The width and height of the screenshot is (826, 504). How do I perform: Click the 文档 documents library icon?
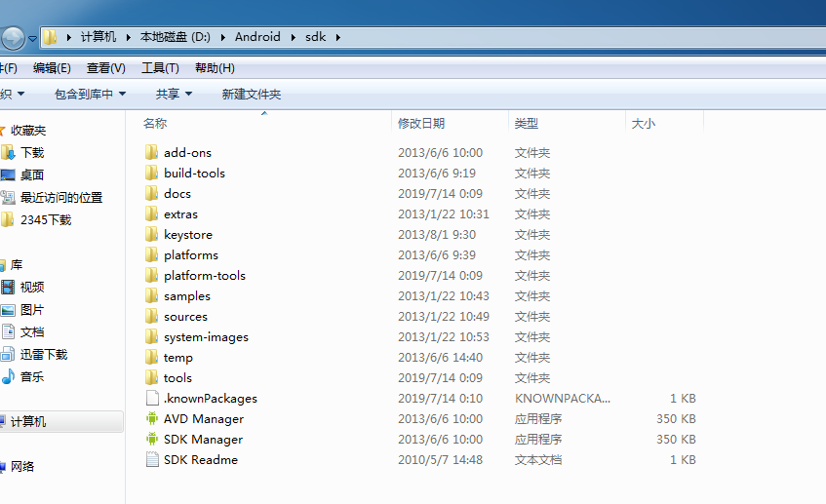click(x=8, y=331)
